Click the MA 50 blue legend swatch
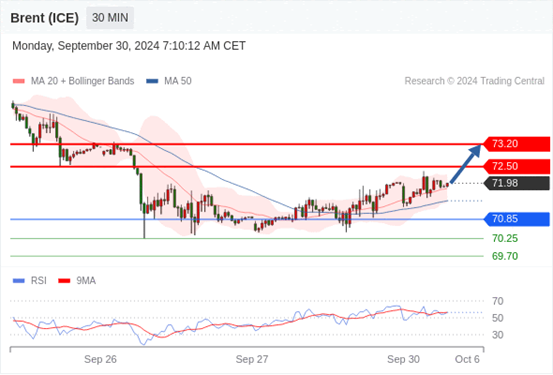553x375 pixels. 152,81
